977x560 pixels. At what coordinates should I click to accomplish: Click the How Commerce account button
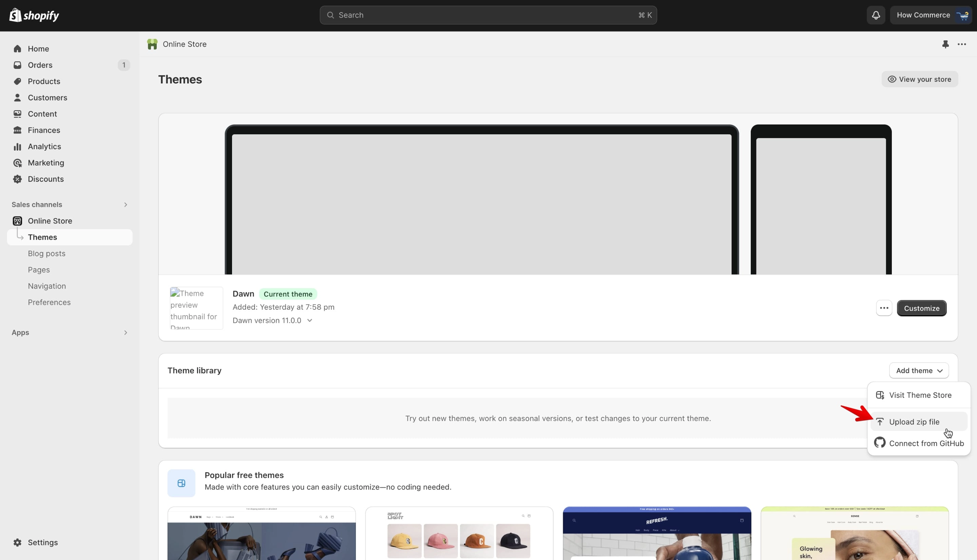(931, 15)
